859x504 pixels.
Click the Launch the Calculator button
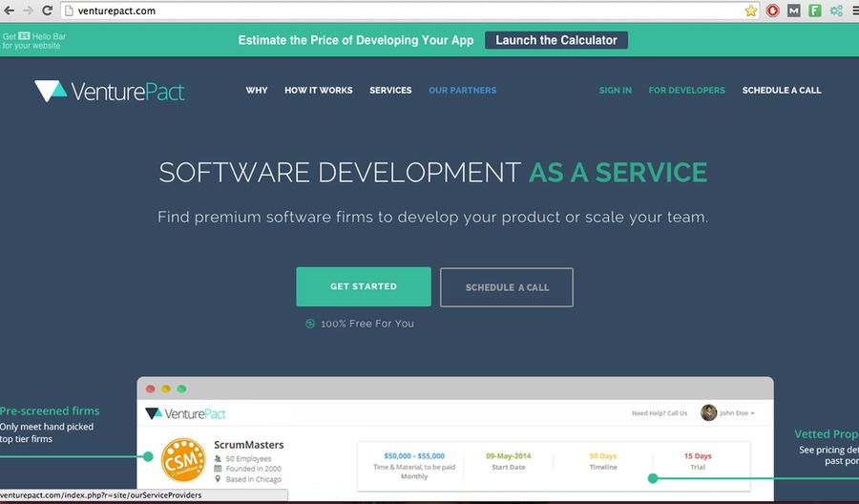[x=556, y=40]
